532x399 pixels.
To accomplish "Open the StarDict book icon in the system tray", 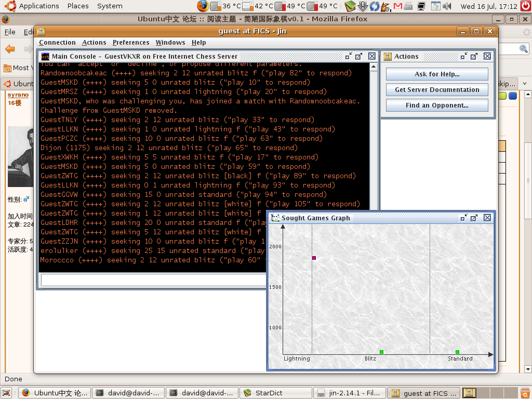I will tap(350, 6).
